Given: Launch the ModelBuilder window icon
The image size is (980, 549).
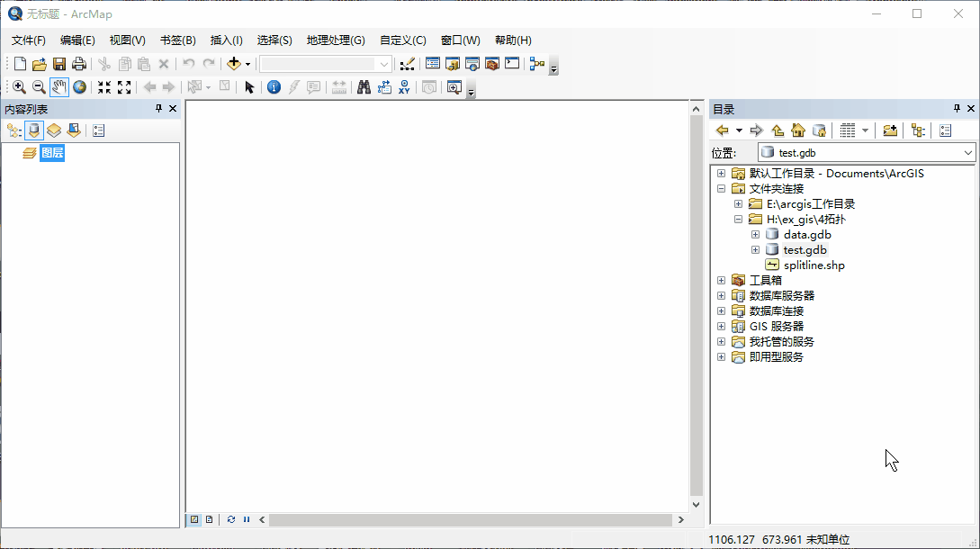Looking at the screenshot, I should click(537, 64).
